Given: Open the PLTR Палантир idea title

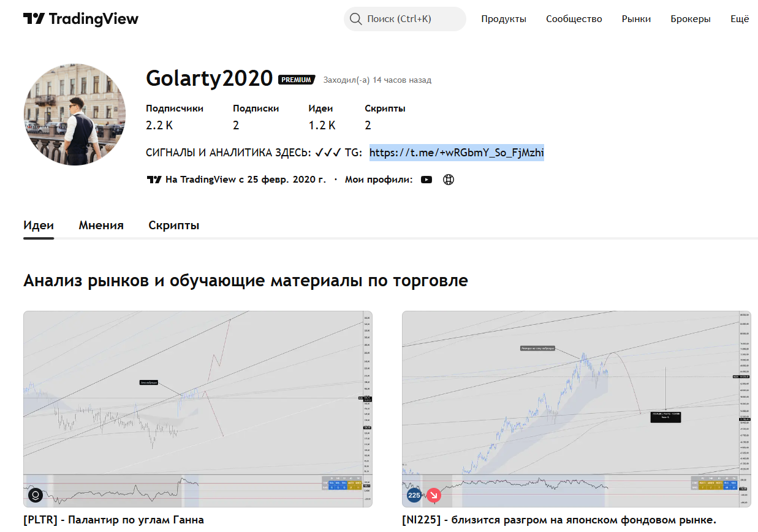Looking at the screenshot, I should click(113, 520).
